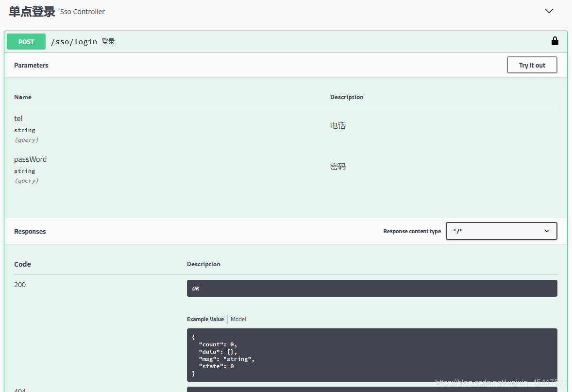
Task: Click the Parameters section header
Action: click(x=32, y=65)
